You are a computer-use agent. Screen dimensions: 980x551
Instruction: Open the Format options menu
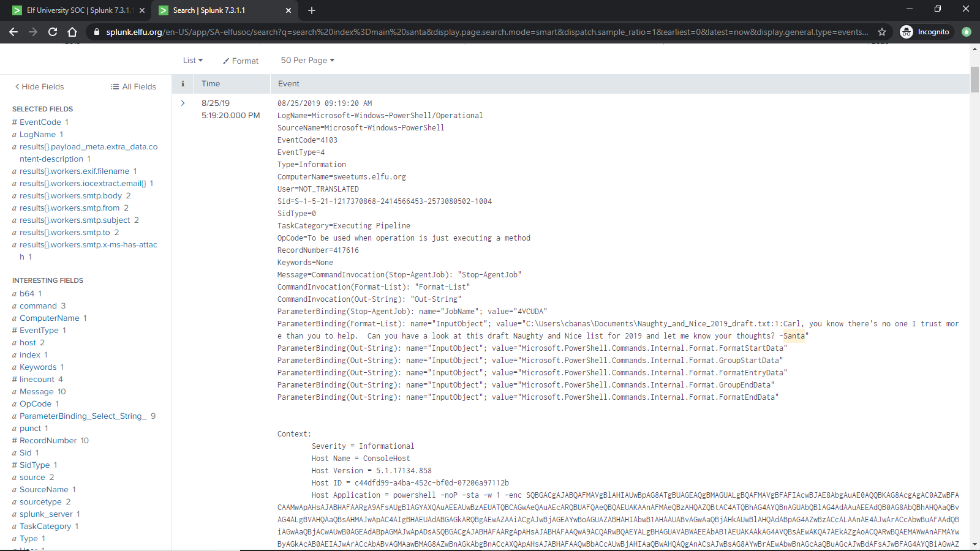click(x=241, y=61)
